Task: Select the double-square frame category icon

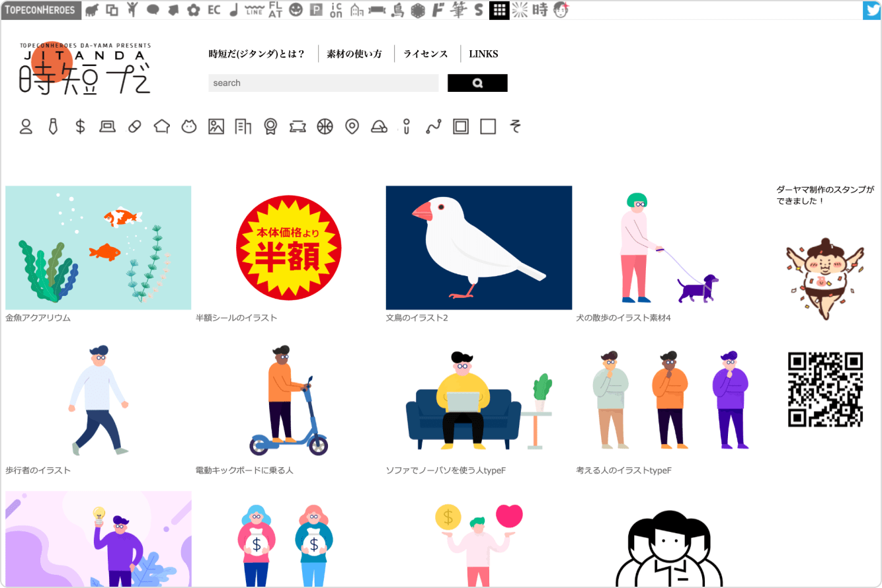Action: pyautogui.click(x=461, y=126)
